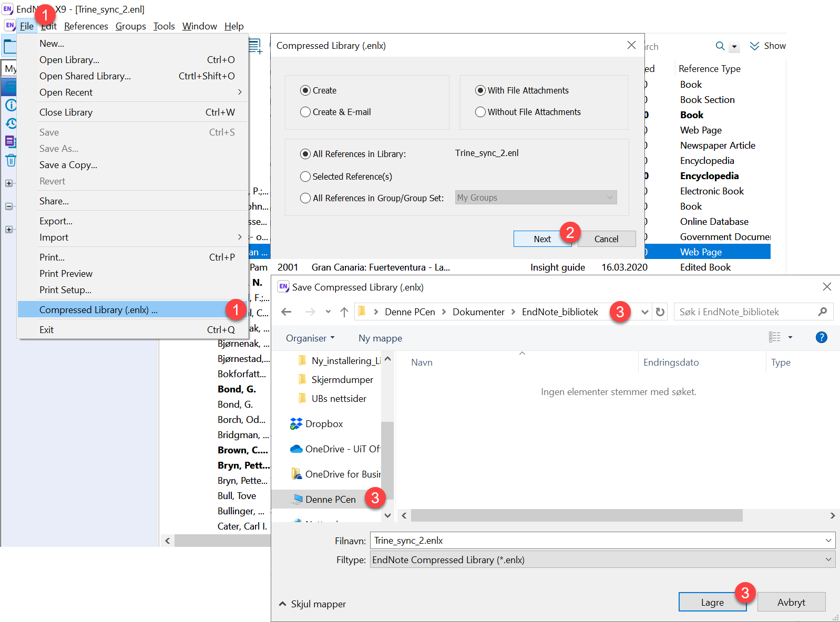
Task: Select the Selected Reference(s) radio button
Action: 305,177
